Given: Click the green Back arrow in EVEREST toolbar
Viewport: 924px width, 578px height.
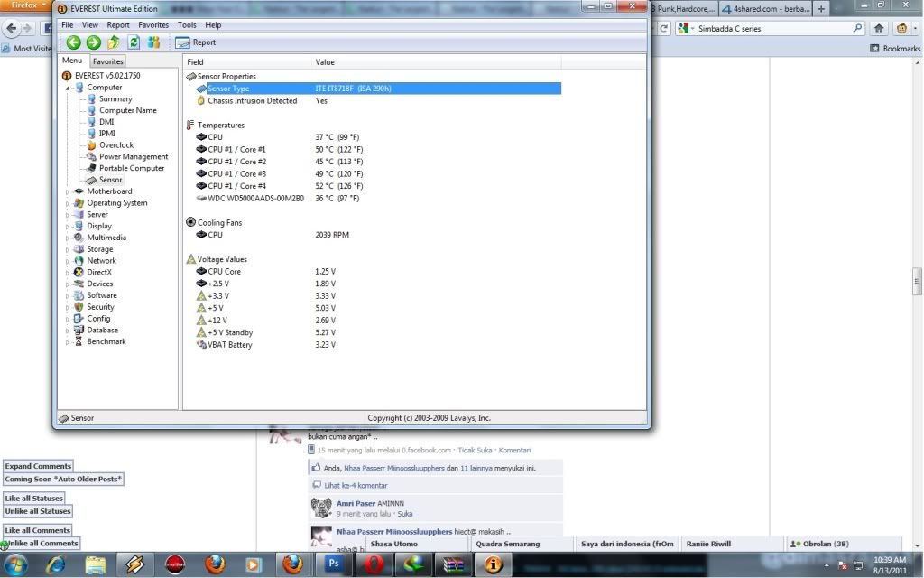Looking at the screenshot, I should point(74,42).
